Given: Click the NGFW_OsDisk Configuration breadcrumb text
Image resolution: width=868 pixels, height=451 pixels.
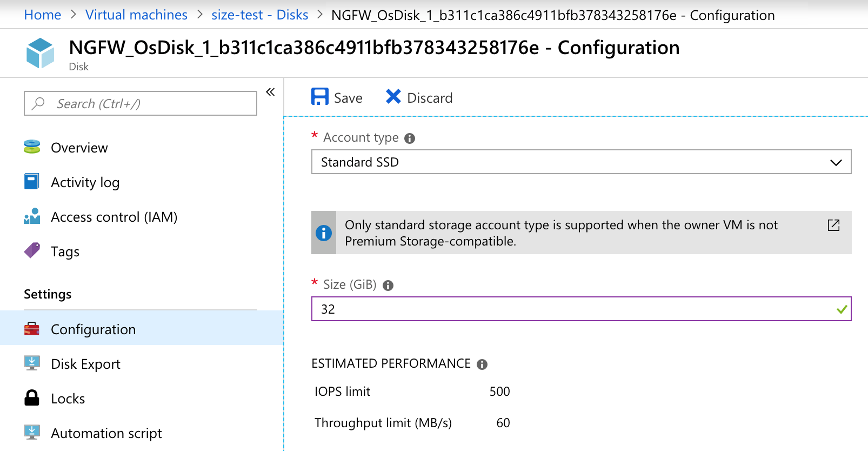Looking at the screenshot, I should click(x=553, y=15).
